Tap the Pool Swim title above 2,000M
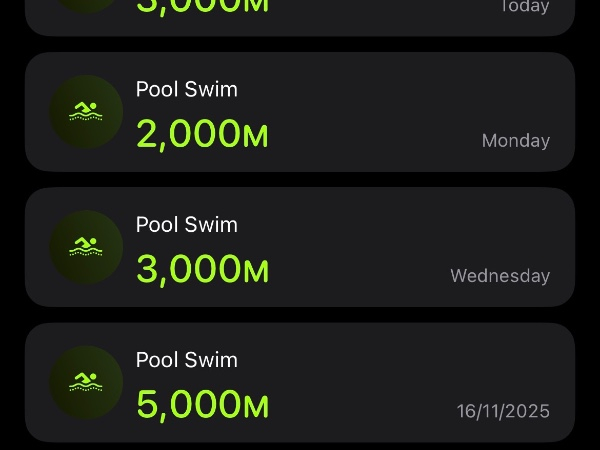This screenshot has width=600, height=450. (187, 89)
